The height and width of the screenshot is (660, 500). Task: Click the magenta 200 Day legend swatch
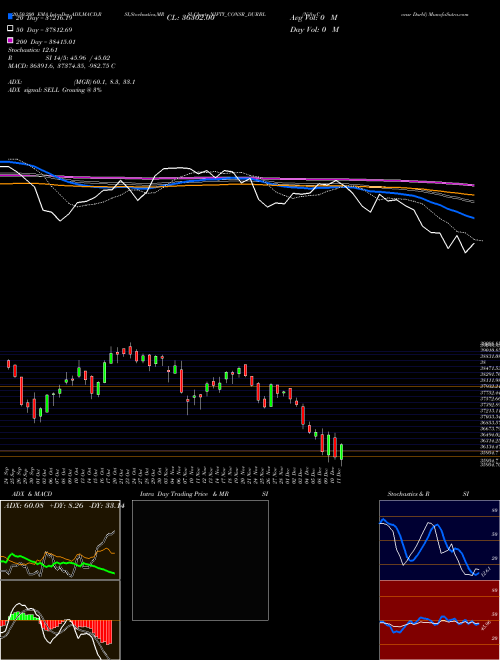point(10,41)
